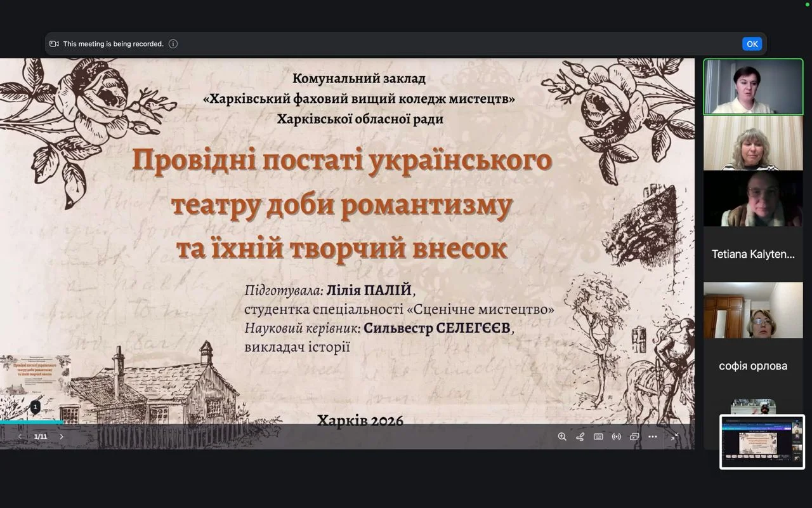Click the 1/11 slide counter
The width and height of the screenshot is (812, 508).
41,437
